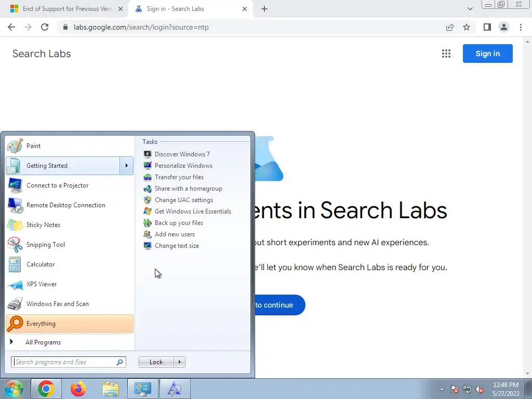Click the site lock icon in address bar
This screenshot has height=399, width=532.
pos(65,27)
